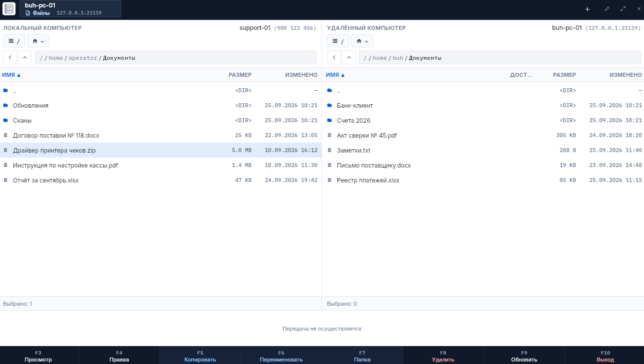Select Письмо поставщику.docx
This screenshot has width=644, height=364.
point(483,165)
